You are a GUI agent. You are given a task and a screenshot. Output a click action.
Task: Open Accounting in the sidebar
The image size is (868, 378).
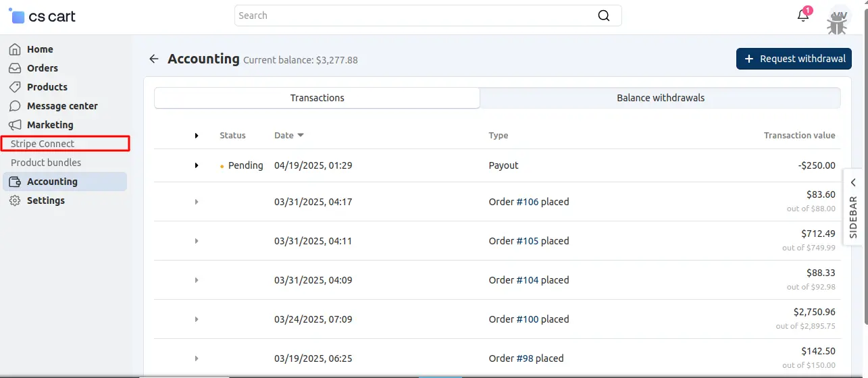tap(65, 182)
